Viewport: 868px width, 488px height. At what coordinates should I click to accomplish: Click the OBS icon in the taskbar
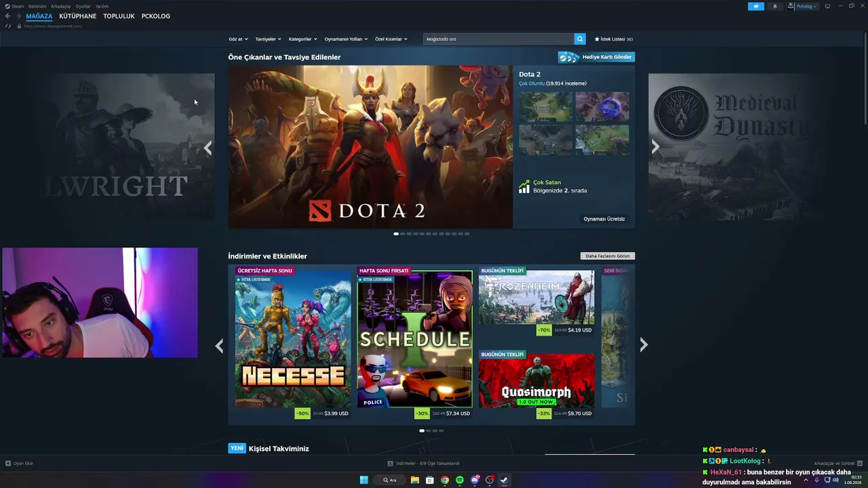[x=490, y=480]
